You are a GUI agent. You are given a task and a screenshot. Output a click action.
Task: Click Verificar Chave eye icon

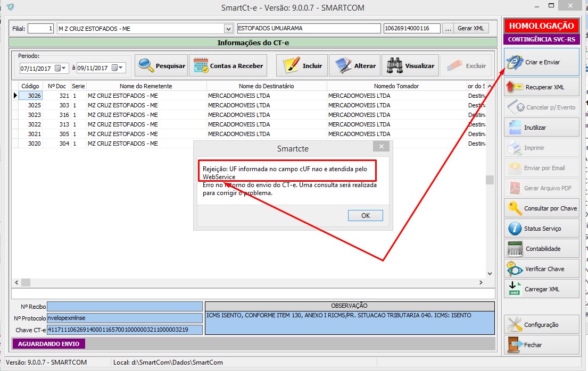pos(515,269)
